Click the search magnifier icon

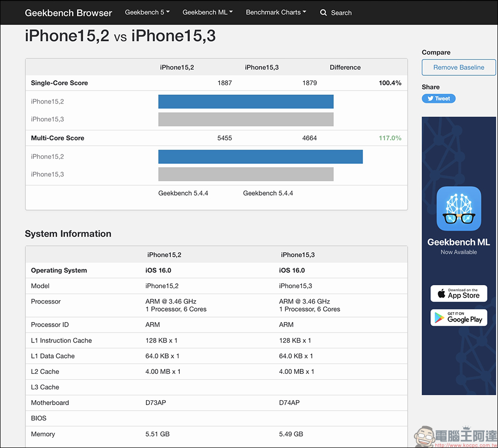(324, 12)
